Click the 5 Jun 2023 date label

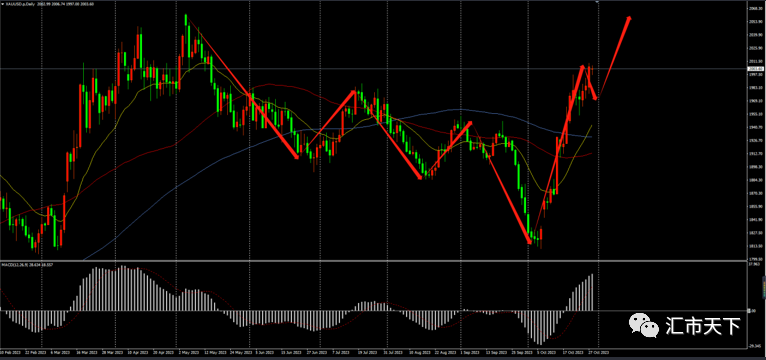point(265,352)
